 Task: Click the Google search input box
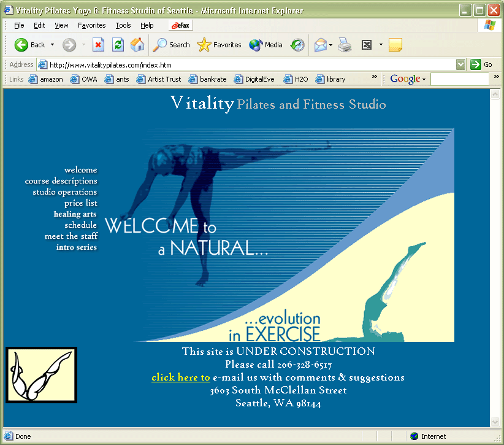pos(460,79)
